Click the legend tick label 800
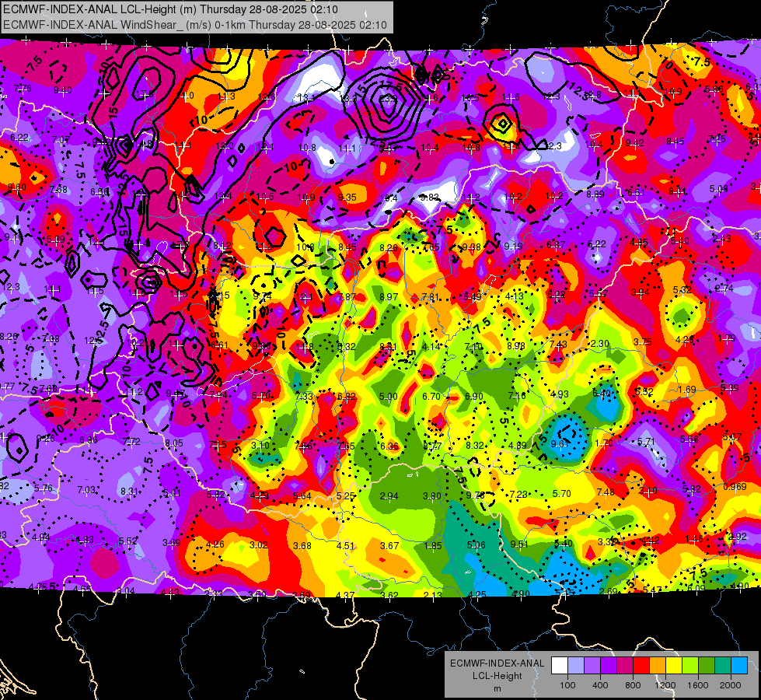This screenshot has width=761, height=700. [633, 685]
